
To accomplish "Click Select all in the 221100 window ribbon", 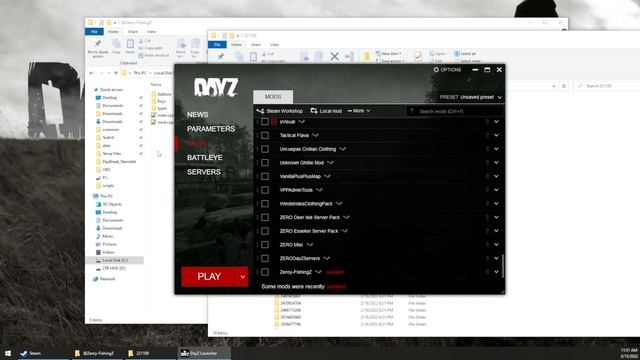I will (x=465, y=54).
